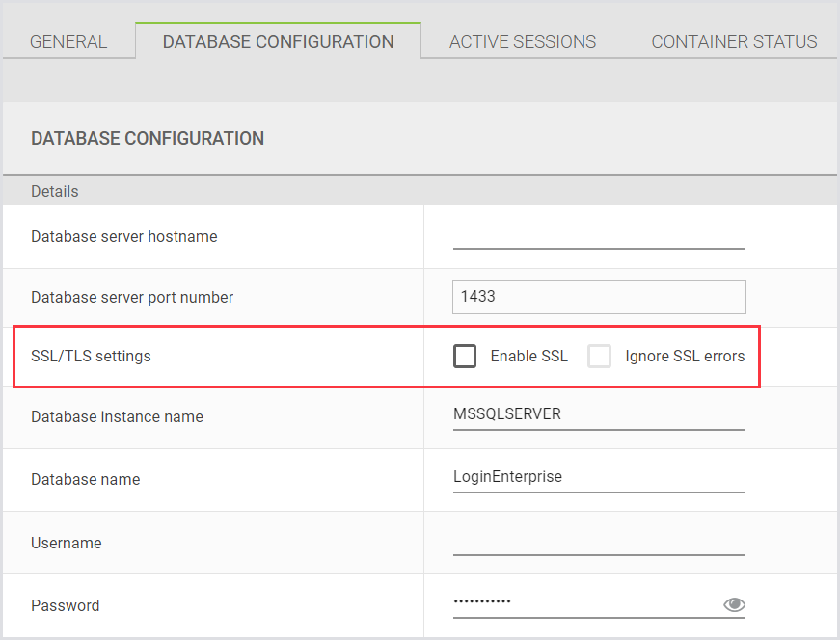This screenshot has height=640, width=840.
Task: Click the LoginEnterprise database name field
Action: click(598, 477)
